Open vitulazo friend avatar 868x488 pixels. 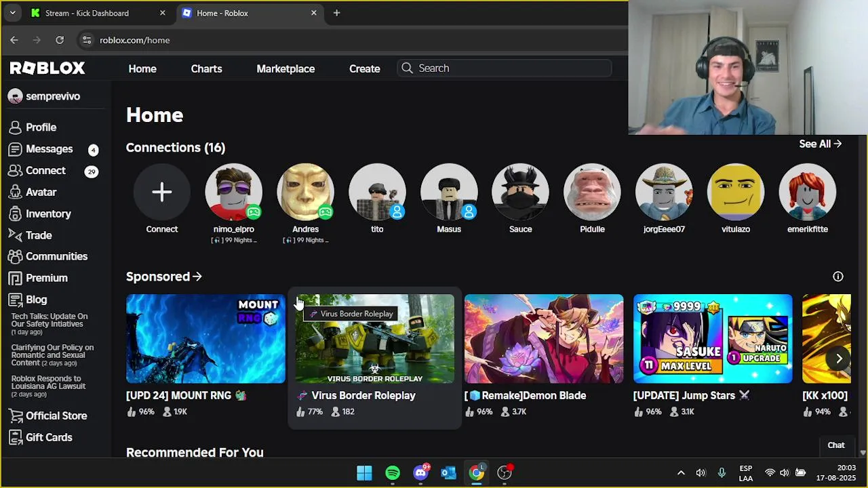click(x=736, y=192)
